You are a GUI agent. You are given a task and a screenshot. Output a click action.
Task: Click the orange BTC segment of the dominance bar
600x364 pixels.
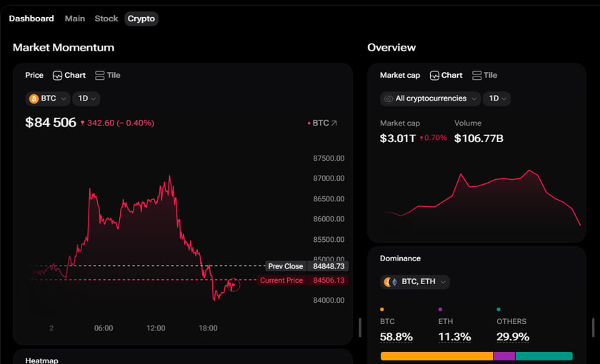tap(436, 356)
